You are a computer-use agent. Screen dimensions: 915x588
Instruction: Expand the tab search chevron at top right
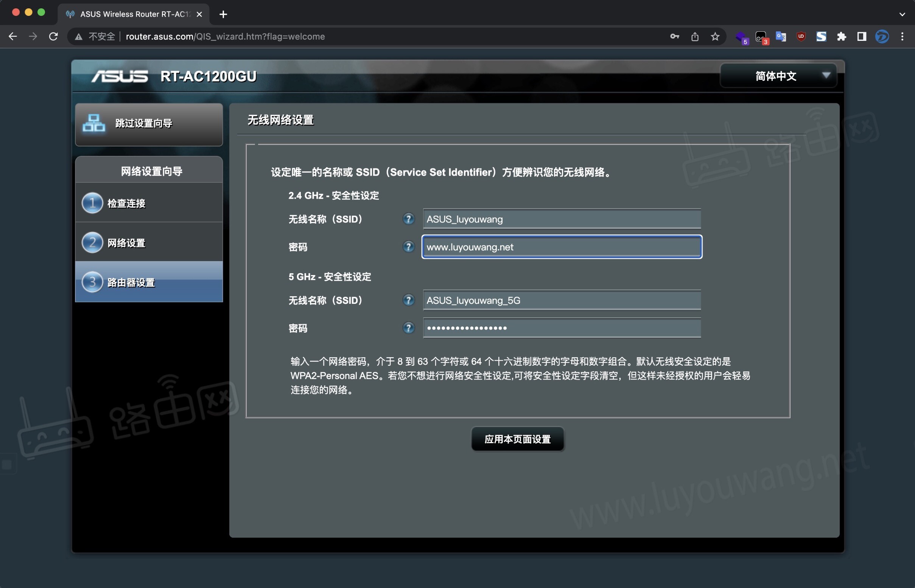(x=902, y=14)
